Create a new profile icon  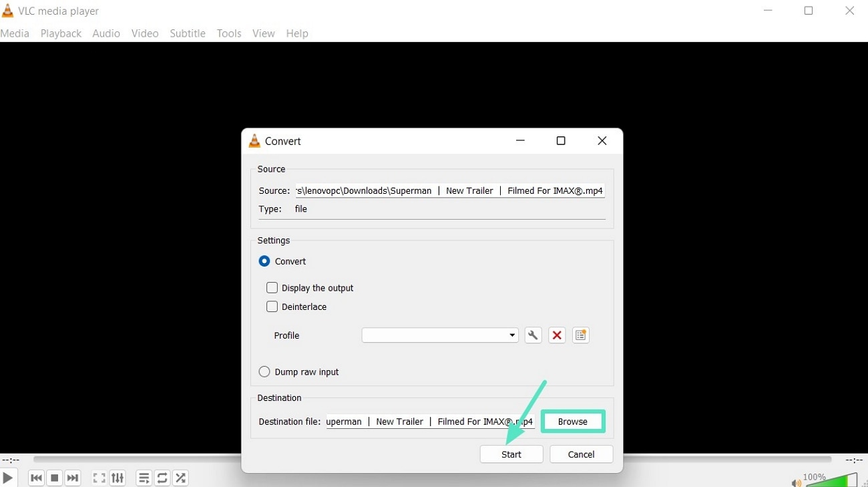click(x=581, y=335)
